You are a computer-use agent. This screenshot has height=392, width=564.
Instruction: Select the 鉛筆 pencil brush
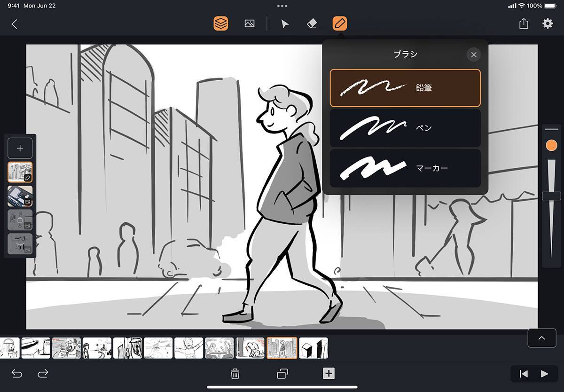(405, 88)
